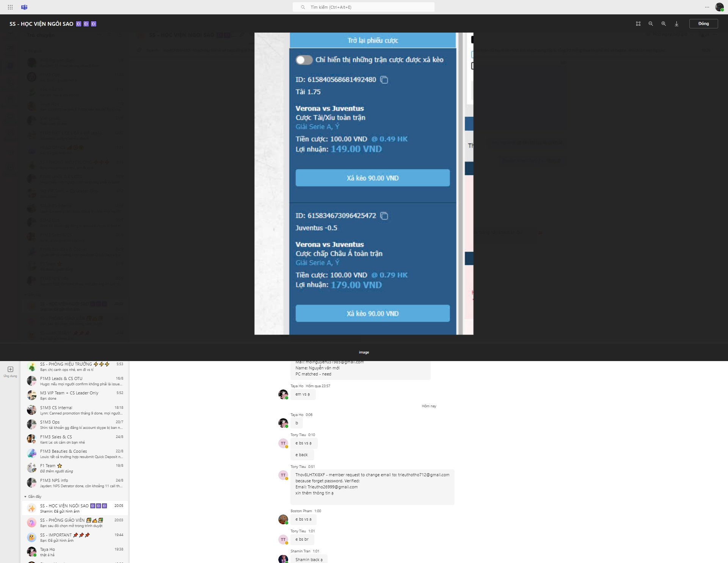Click Taya Ho's avatar beside message 'b'
This screenshot has height=563, width=728.
pyautogui.click(x=283, y=423)
